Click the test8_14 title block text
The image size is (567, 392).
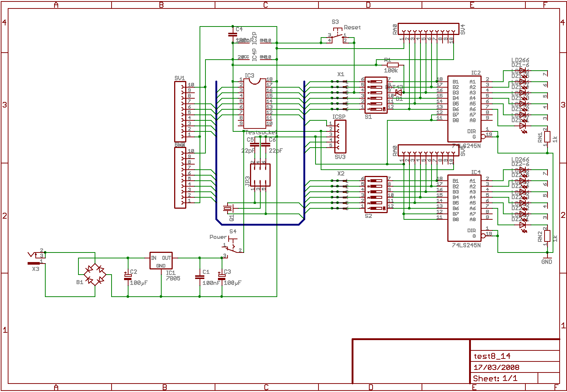(492, 356)
